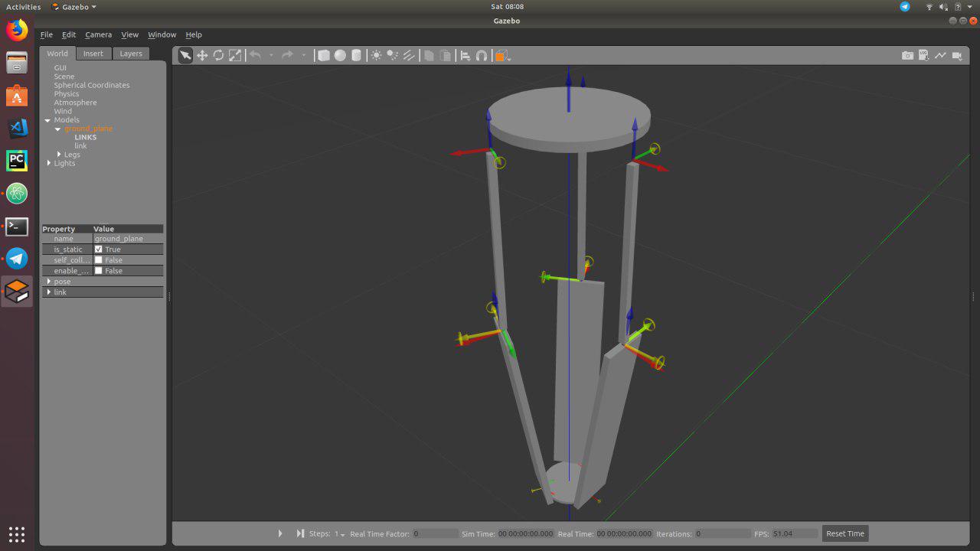Toggle the is_static checkbox

(x=98, y=249)
